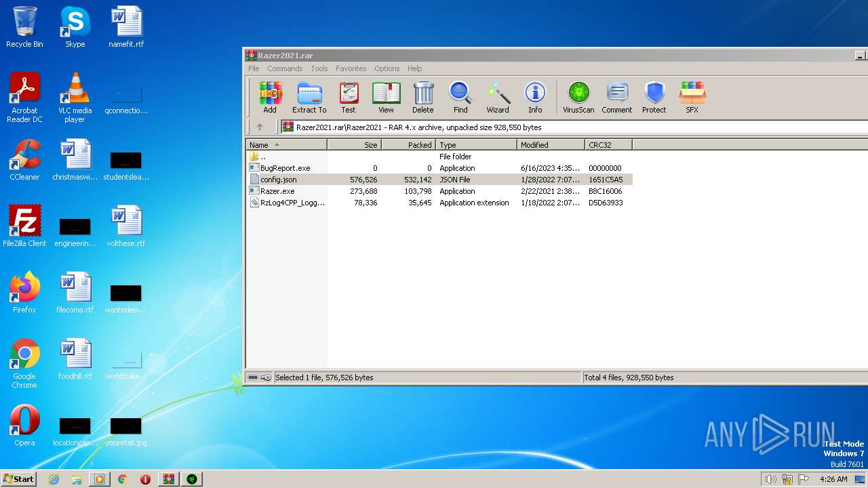The height and width of the screenshot is (488, 868).
Task: Open namefit.rtf desktop file
Action: tap(126, 27)
